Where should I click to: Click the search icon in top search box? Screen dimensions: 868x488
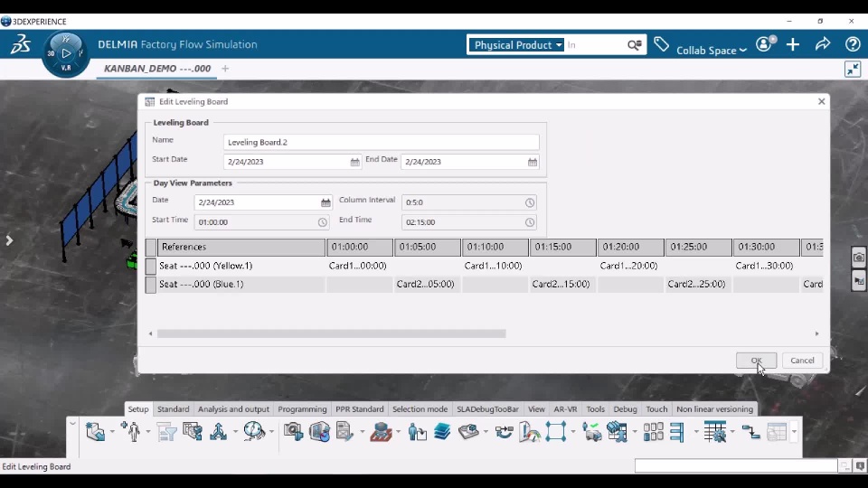[x=635, y=45]
